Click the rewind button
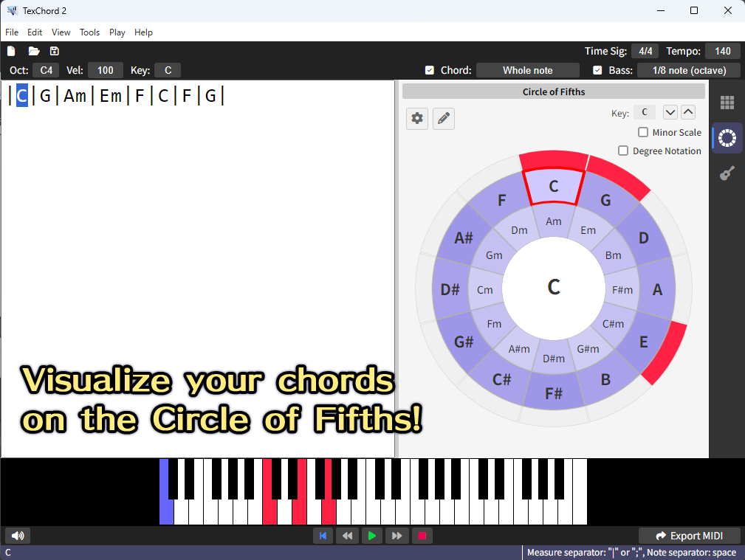The width and height of the screenshot is (745, 560). pyautogui.click(x=348, y=536)
